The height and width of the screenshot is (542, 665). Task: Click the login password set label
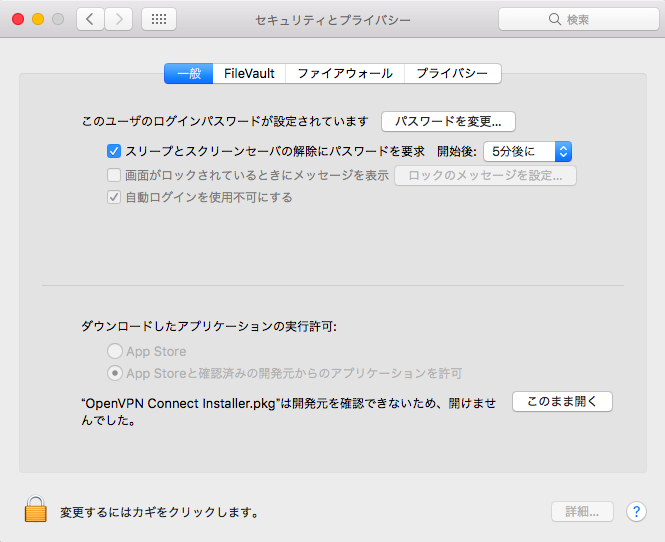[x=225, y=121]
